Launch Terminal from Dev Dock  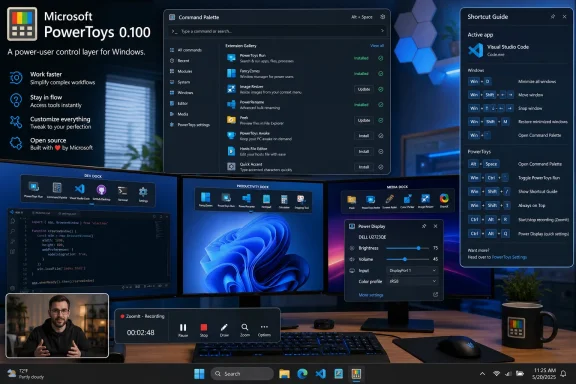click(123, 193)
